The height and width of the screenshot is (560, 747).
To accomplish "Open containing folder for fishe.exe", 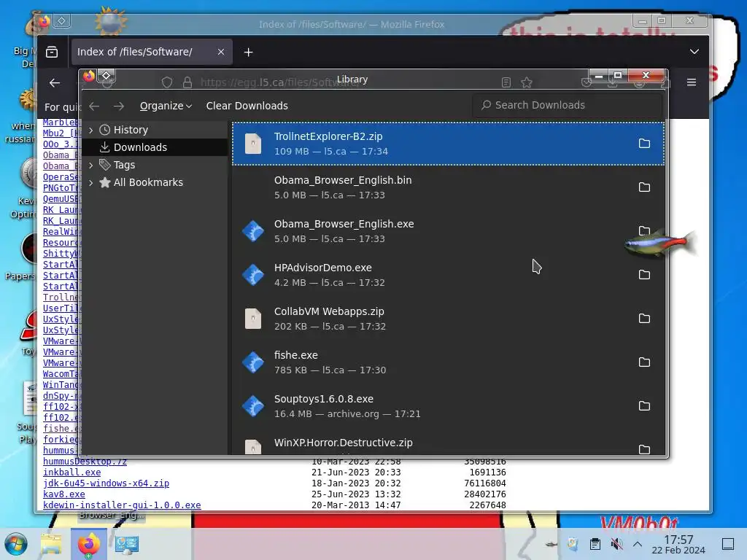I will tap(644, 362).
